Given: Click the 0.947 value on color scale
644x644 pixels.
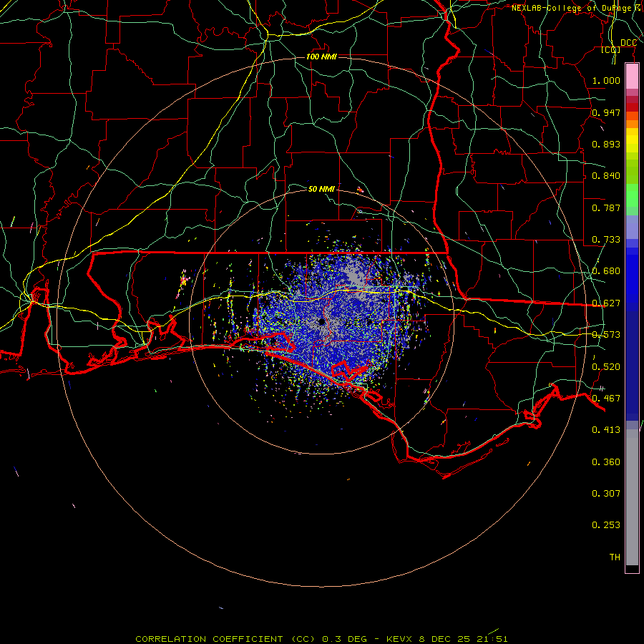Looking at the screenshot, I should 606,112.
